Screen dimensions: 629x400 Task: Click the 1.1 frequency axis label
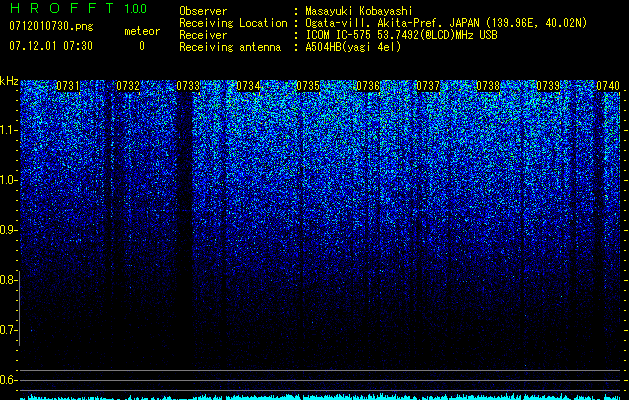(9, 131)
